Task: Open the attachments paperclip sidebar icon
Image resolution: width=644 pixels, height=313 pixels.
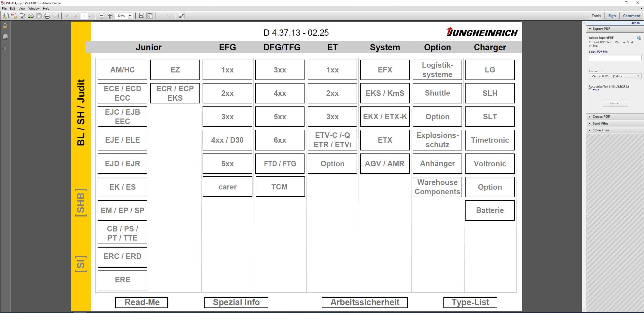Action: pyautogui.click(x=5, y=47)
